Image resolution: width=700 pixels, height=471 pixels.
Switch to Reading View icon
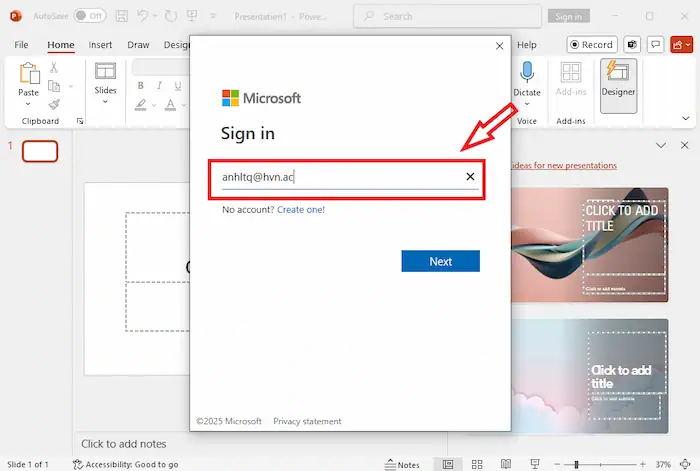pyautogui.click(x=505, y=464)
